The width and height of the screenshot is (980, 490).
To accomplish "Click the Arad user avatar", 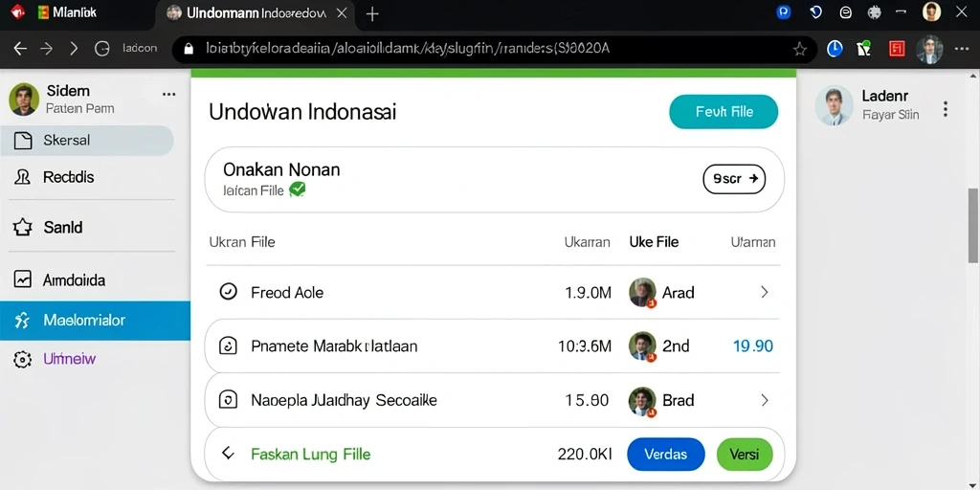I will (x=642, y=293).
